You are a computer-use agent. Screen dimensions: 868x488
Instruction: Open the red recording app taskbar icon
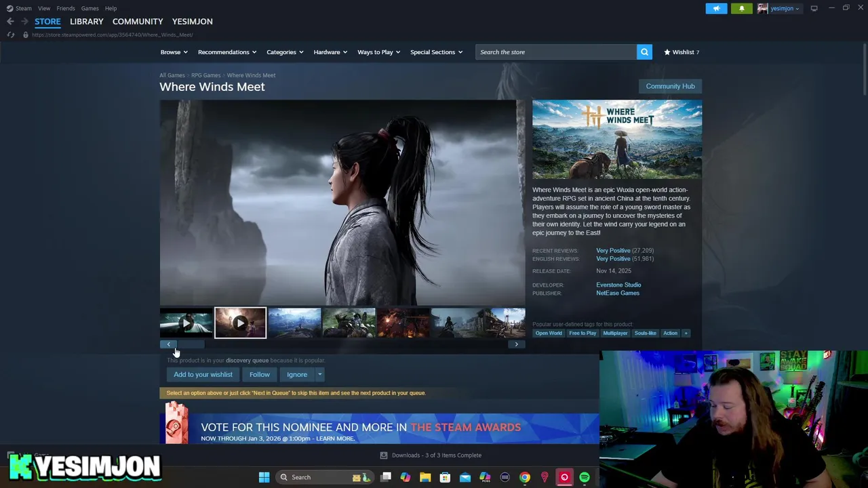564,477
